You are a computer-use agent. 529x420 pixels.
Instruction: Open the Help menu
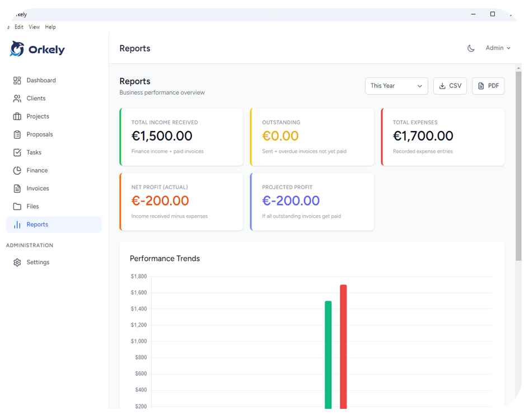click(x=50, y=27)
